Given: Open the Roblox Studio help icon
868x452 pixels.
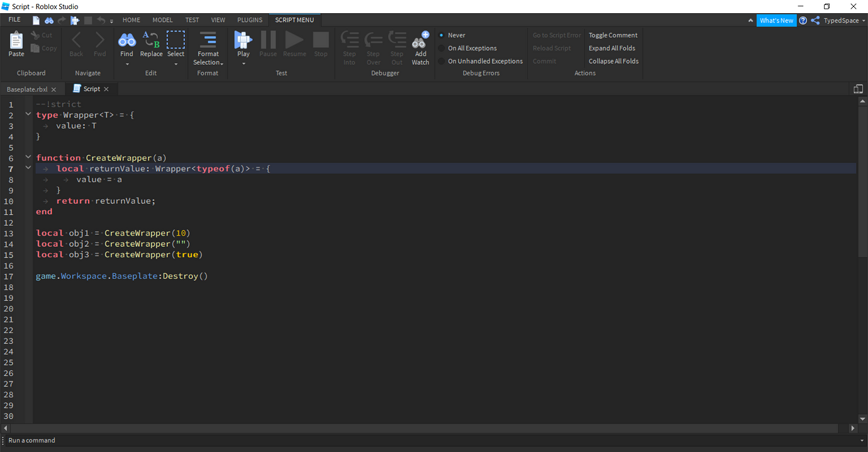Looking at the screenshot, I should [803, 20].
